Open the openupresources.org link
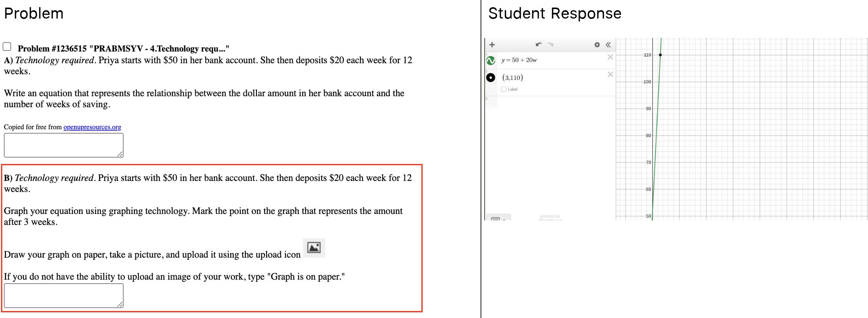 point(92,127)
